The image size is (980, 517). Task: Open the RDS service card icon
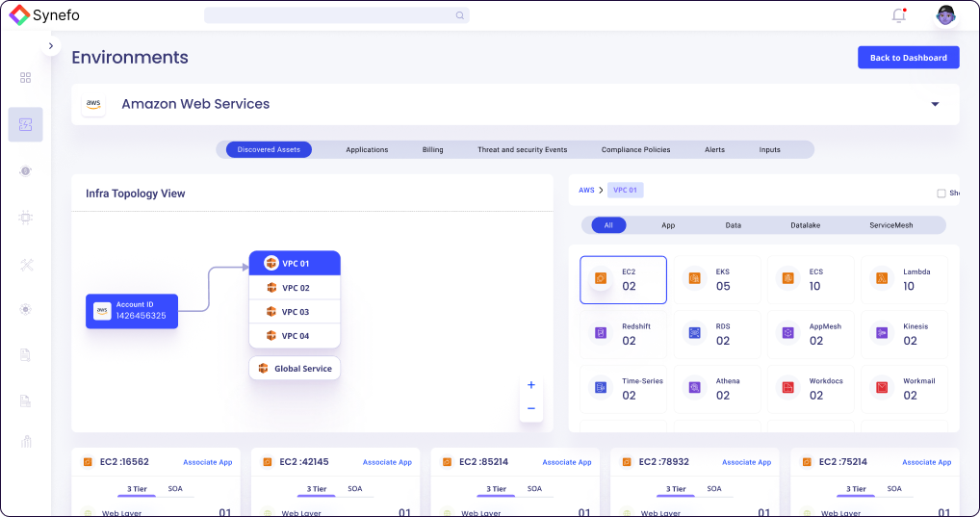[694, 333]
